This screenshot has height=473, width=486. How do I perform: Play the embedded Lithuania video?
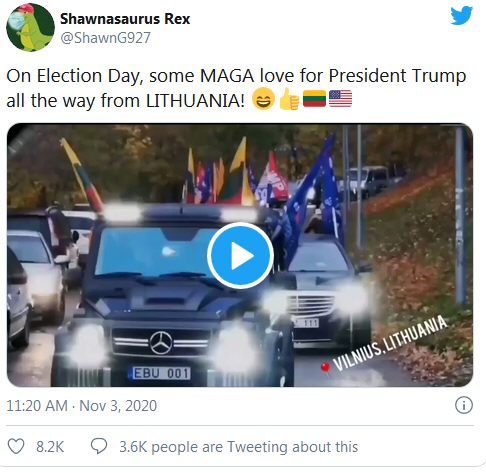pyautogui.click(x=240, y=255)
